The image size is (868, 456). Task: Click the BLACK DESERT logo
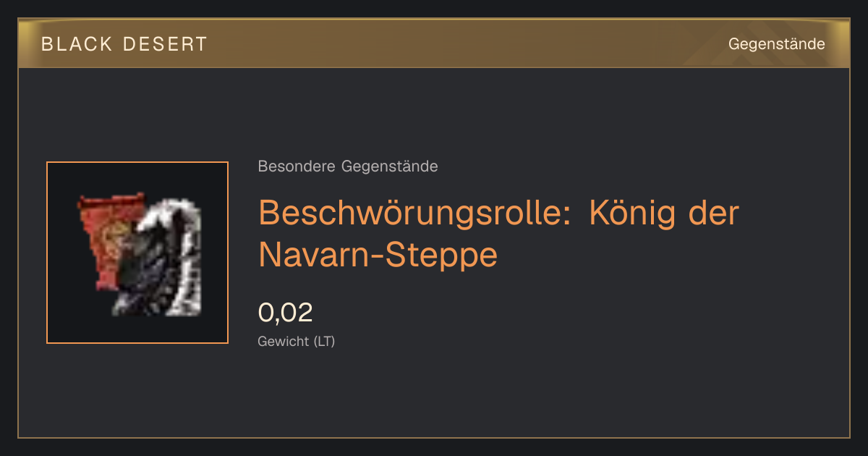click(124, 44)
